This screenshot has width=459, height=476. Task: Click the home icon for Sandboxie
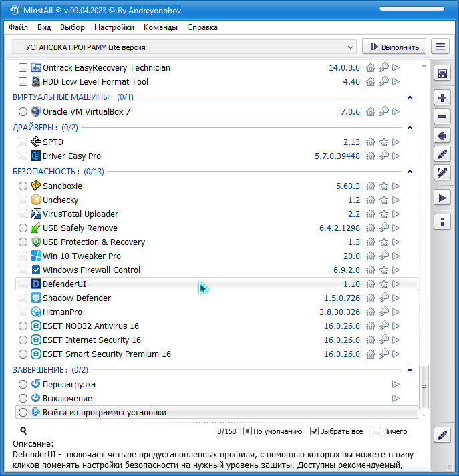coord(371,186)
